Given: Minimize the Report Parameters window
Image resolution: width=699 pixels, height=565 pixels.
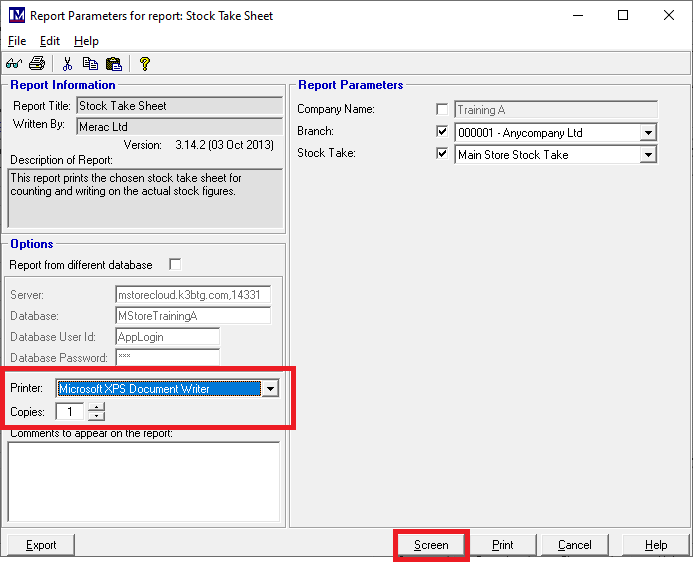Looking at the screenshot, I should 578,15.
